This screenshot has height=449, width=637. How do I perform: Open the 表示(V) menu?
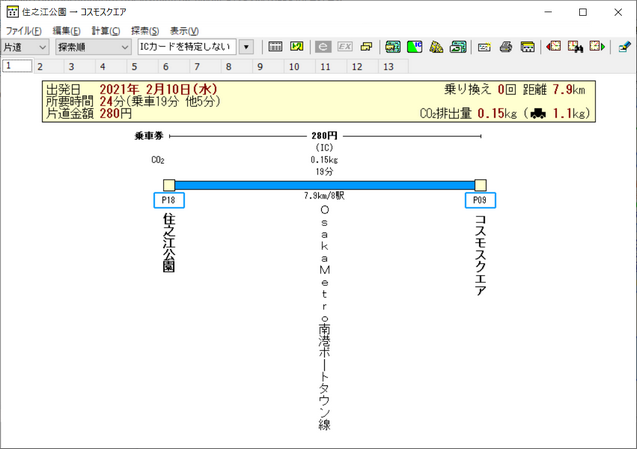(184, 31)
